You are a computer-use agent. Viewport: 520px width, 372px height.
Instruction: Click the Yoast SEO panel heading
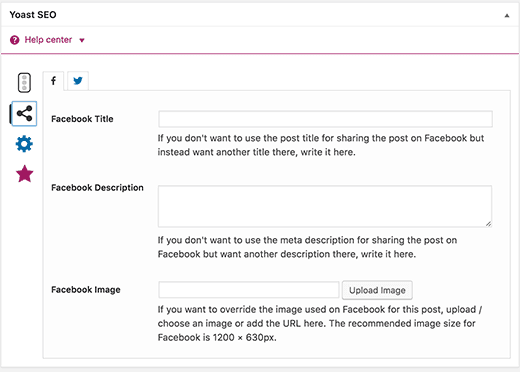pyautogui.click(x=33, y=15)
